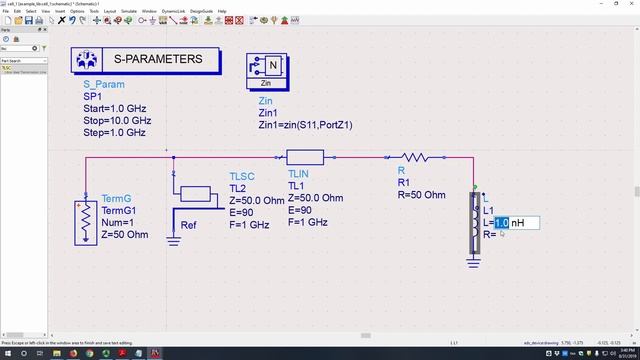The width and height of the screenshot is (640, 360).
Task: Insert a ground symbol from toolbar
Action: click(x=153, y=20)
